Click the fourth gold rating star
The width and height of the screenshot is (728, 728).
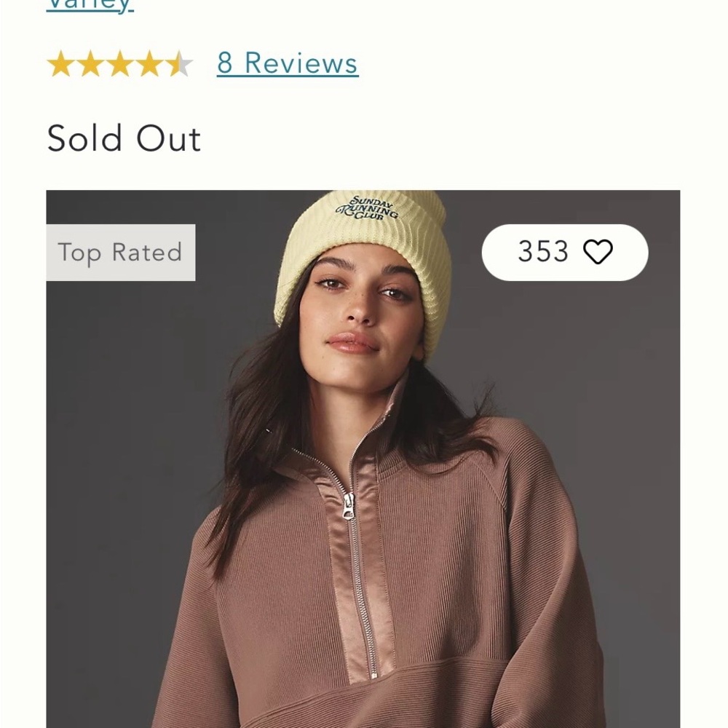[x=149, y=64]
